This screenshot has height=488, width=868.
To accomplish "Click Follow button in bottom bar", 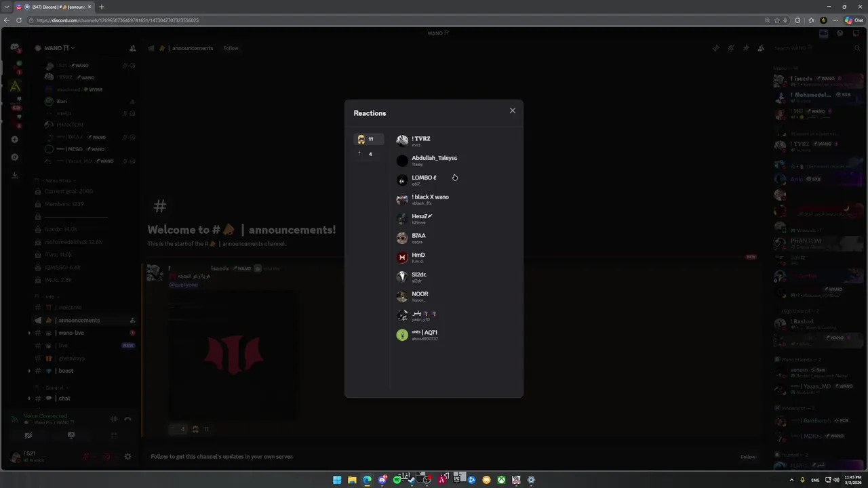I will tap(748, 457).
